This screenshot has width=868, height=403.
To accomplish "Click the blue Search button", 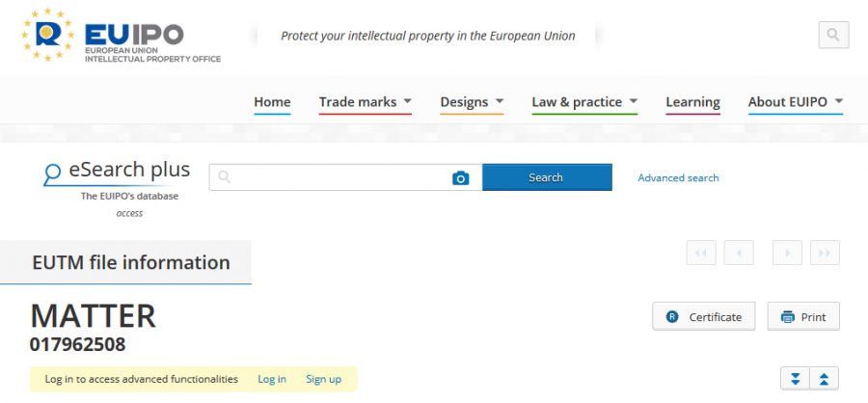I will point(546,177).
